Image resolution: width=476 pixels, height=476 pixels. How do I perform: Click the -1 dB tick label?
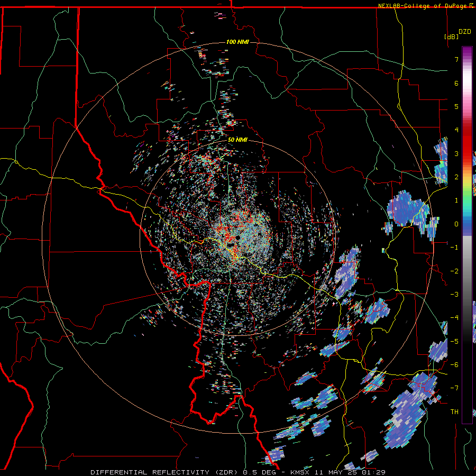(x=454, y=248)
